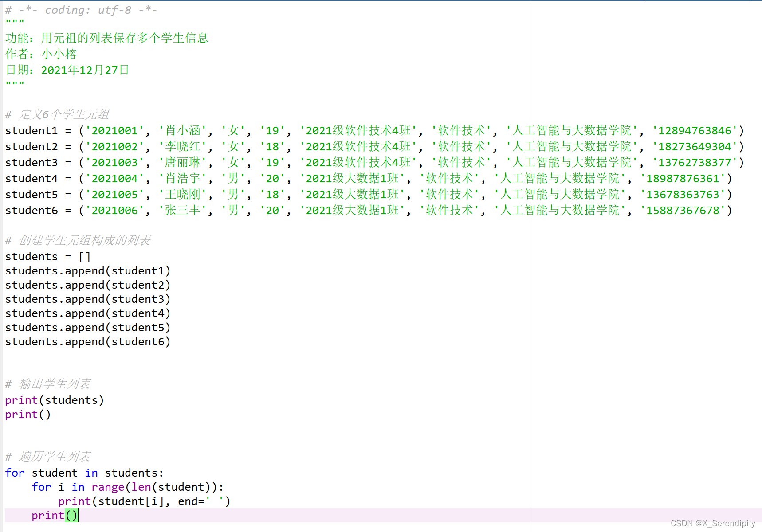Screen dimensions: 762x532
Task: Click students.append(student5) line
Action: (x=88, y=327)
